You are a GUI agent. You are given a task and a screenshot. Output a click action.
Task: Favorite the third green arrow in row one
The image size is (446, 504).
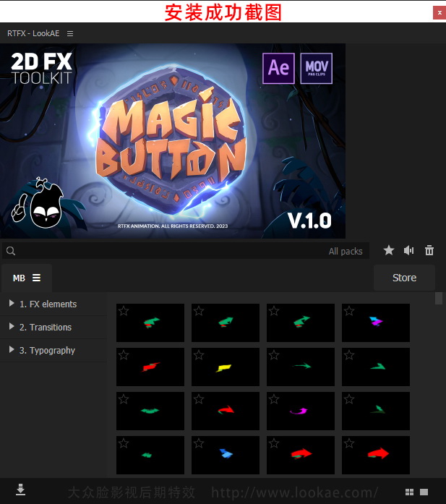(x=274, y=311)
